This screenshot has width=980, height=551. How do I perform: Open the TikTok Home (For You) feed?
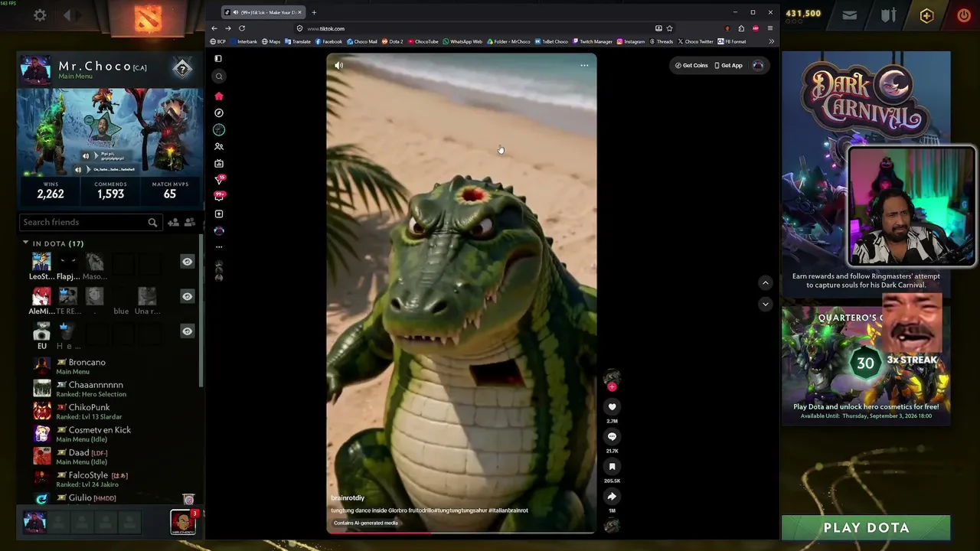point(219,96)
